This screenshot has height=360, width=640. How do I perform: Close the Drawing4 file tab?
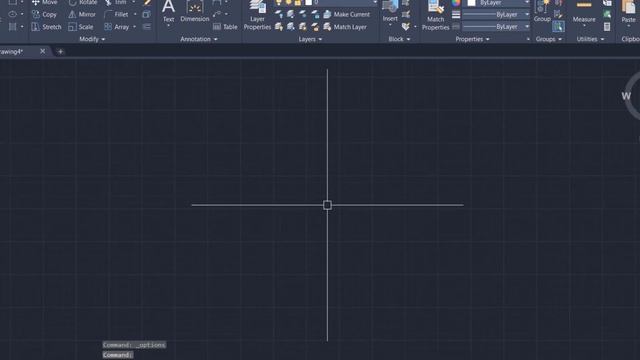click(42, 51)
